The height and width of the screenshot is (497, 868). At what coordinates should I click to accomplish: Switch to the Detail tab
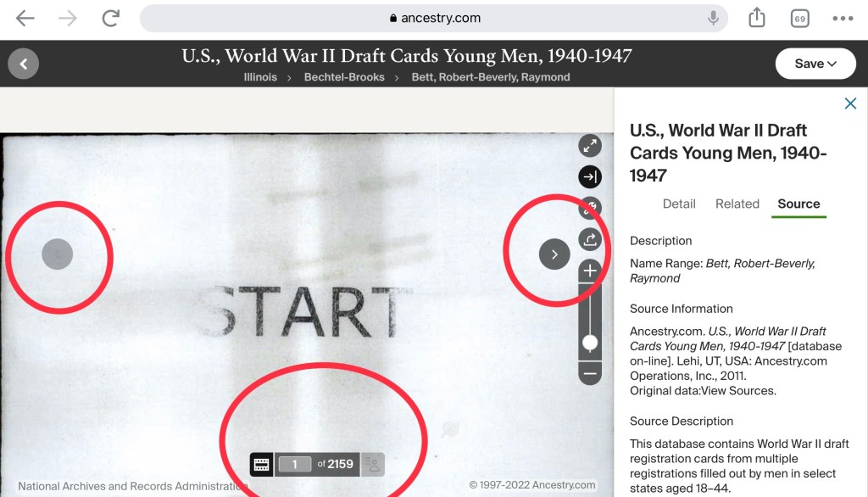[679, 204]
